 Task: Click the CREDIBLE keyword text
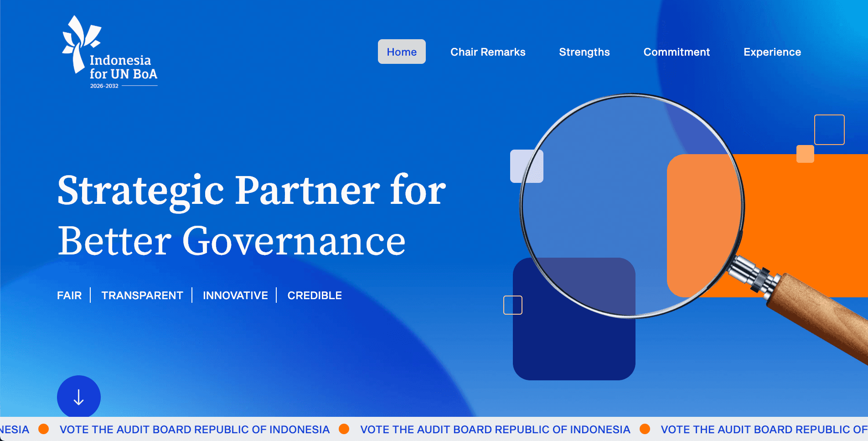(315, 296)
